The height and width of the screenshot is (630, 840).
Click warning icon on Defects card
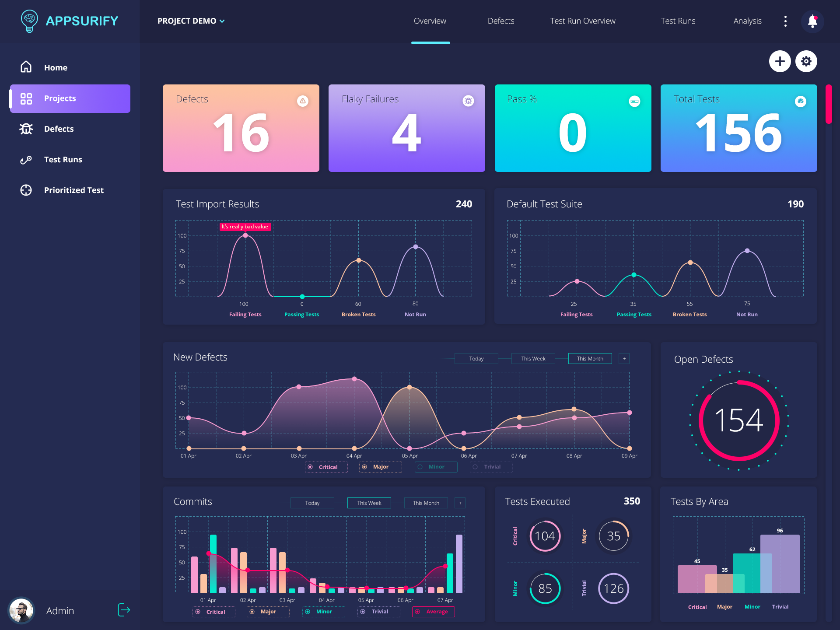[303, 101]
